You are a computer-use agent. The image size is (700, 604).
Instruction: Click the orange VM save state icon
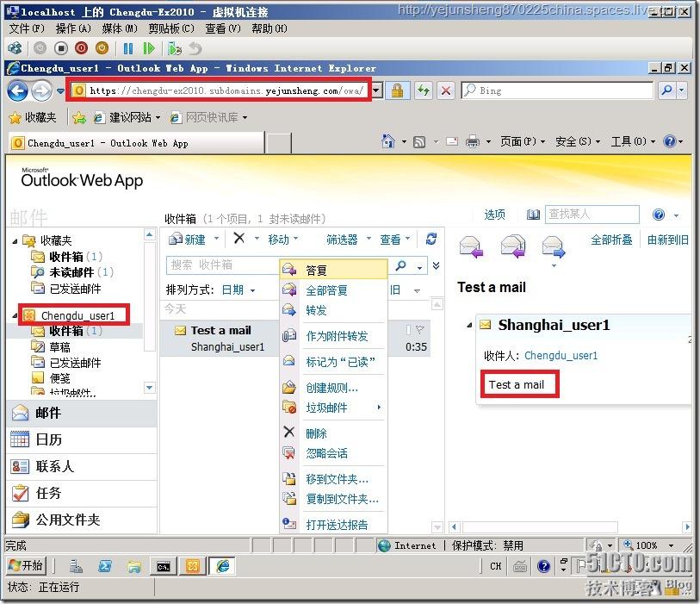tap(102, 47)
